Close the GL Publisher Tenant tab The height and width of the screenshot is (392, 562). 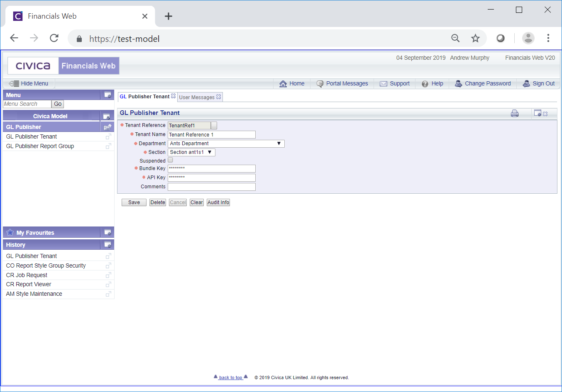click(x=173, y=96)
